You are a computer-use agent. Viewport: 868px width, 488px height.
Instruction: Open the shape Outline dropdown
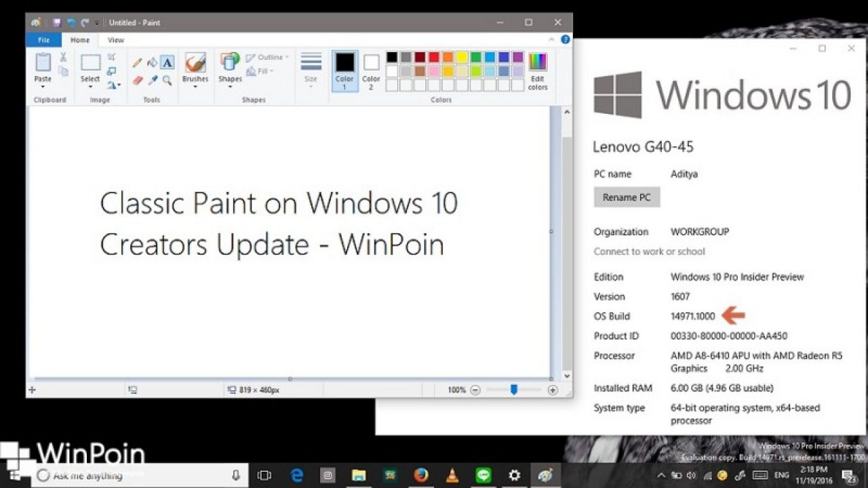pyautogui.click(x=267, y=58)
